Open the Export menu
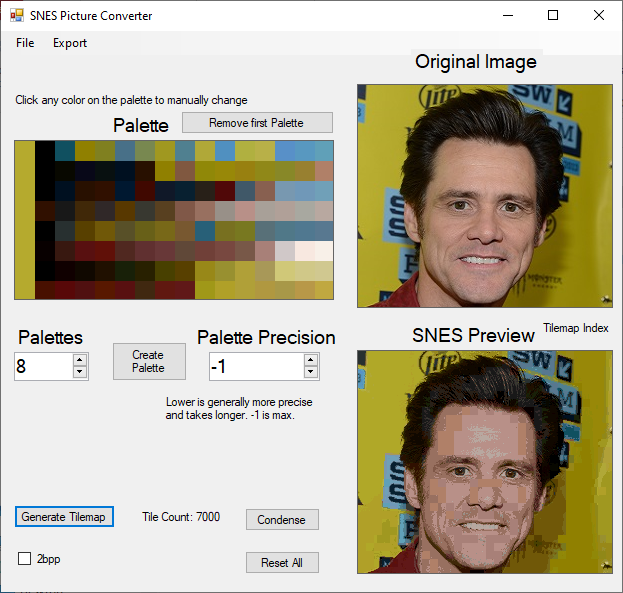 point(70,43)
